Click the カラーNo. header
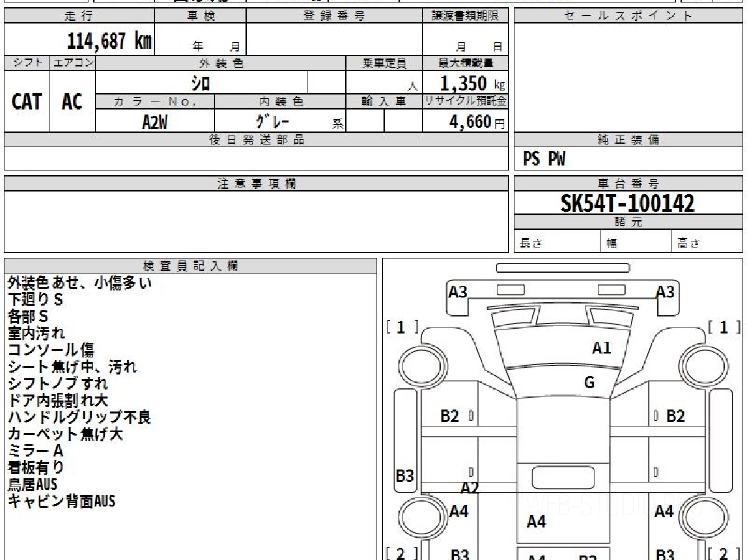 tap(155, 101)
